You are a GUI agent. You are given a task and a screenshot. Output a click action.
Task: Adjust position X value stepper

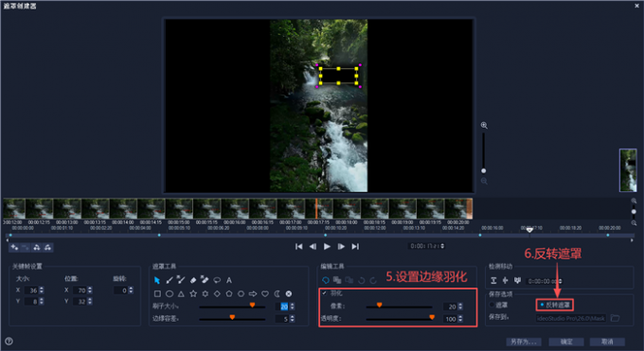pyautogui.click(x=90, y=290)
